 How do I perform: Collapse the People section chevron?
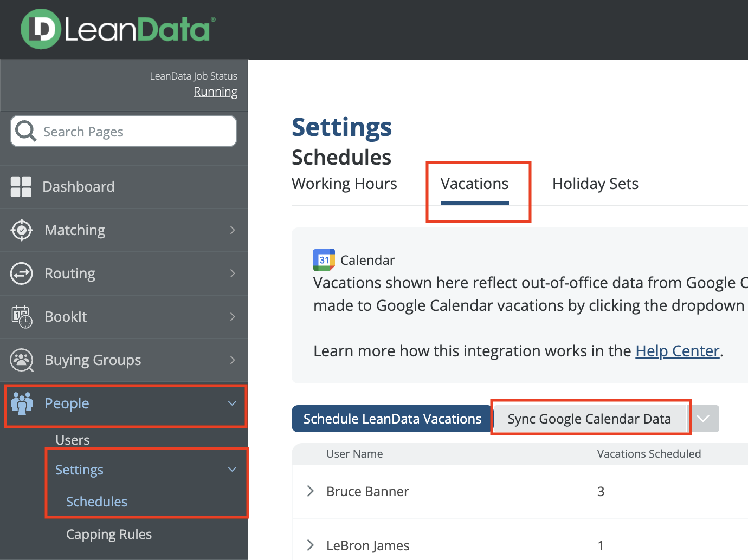tap(232, 403)
